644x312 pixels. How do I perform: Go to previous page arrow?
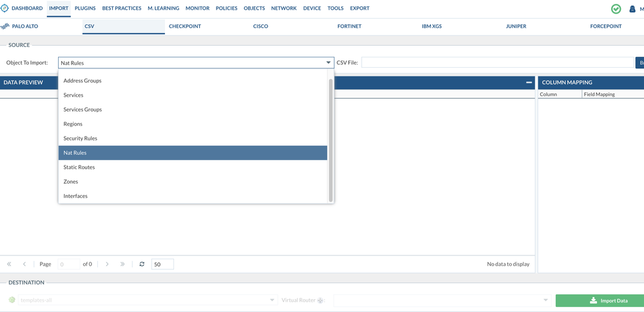point(24,264)
